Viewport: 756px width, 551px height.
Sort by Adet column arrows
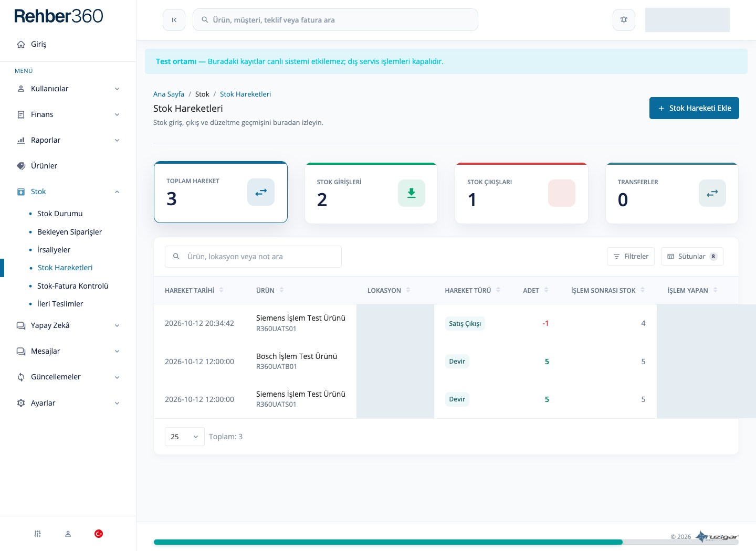tap(546, 290)
